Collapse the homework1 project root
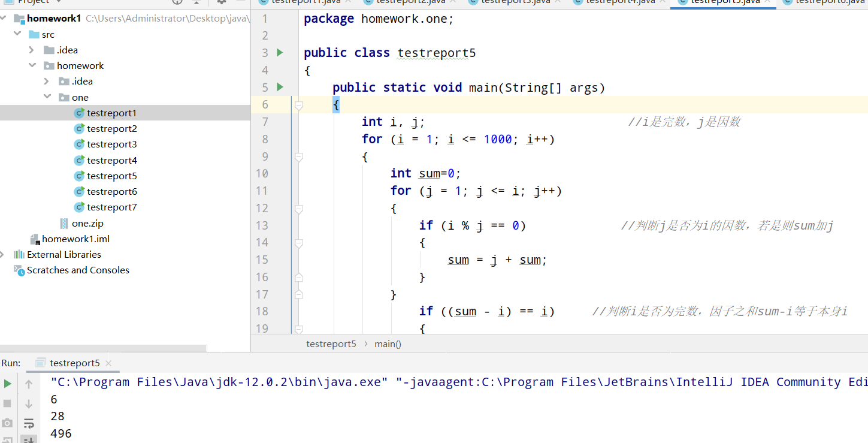This screenshot has height=443, width=868. (x=2, y=19)
